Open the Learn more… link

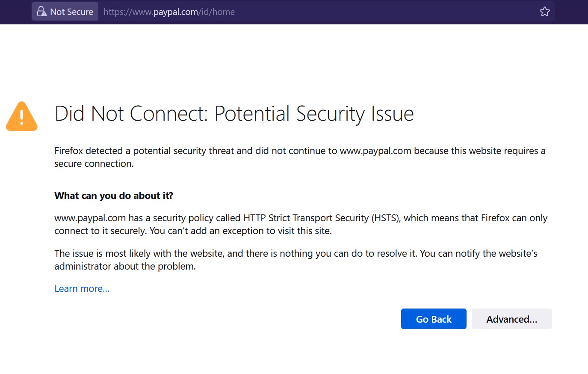coord(82,289)
